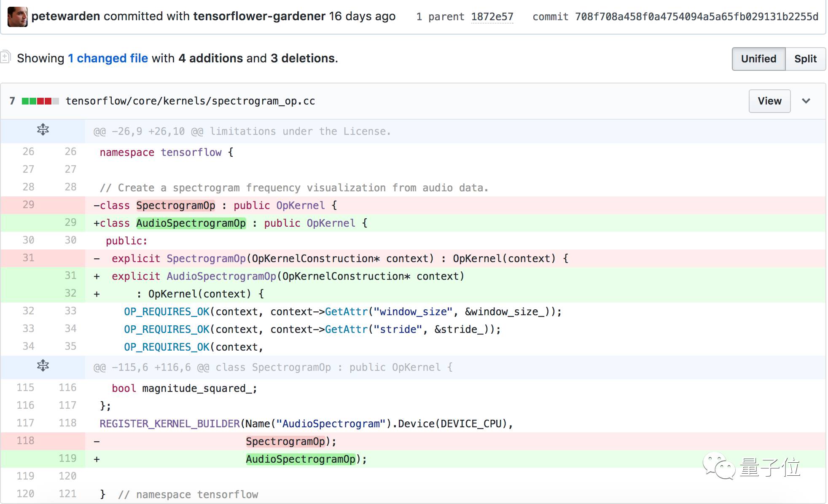Collapse the spectrogram_op.cc file diff chevron
This screenshot has width=828, height=504.
pos(806,101)
